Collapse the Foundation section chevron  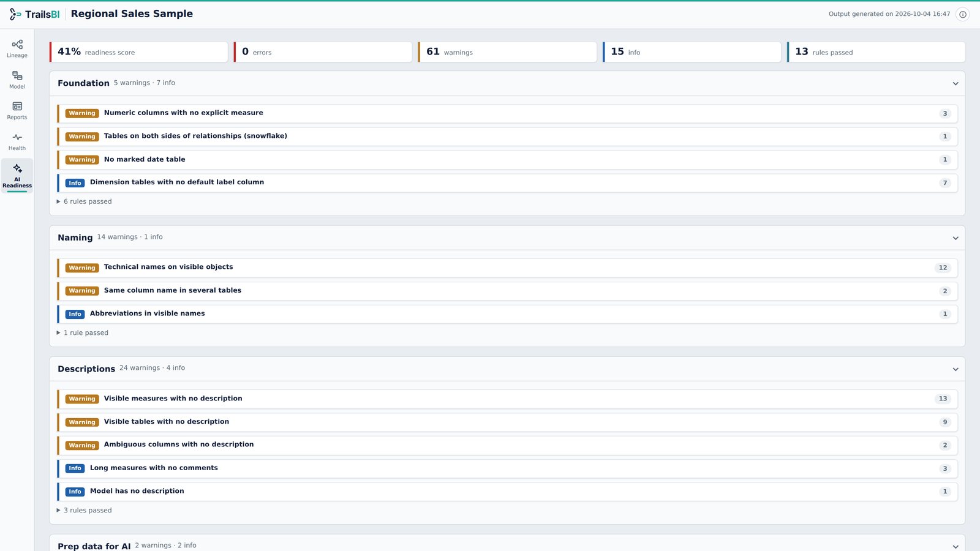pyautogui.click(x=956, y=83)
